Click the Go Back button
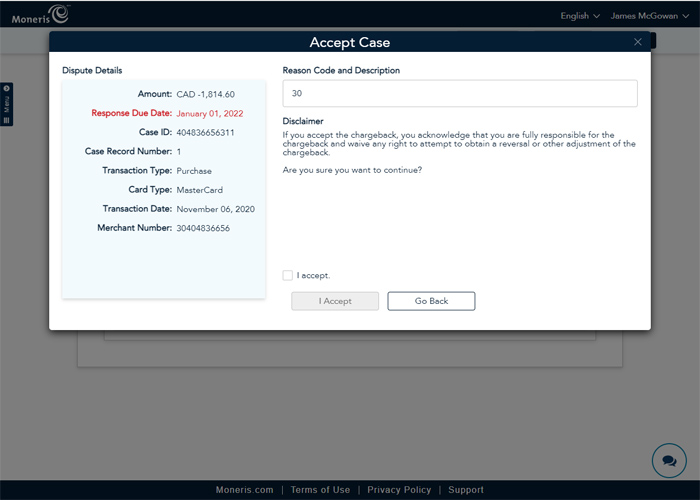This screenshot has width=700, height=500. point(431,301)
